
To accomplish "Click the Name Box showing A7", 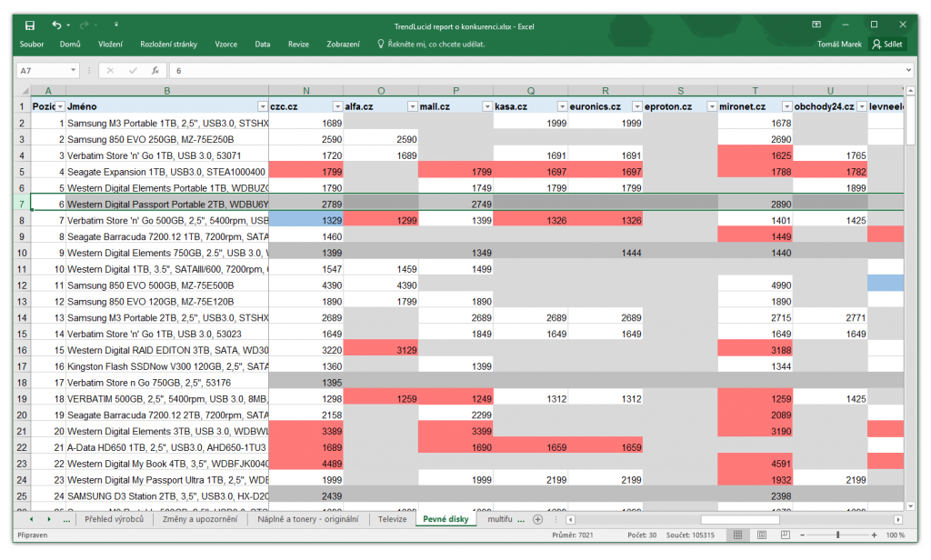I will coord(43,70).
